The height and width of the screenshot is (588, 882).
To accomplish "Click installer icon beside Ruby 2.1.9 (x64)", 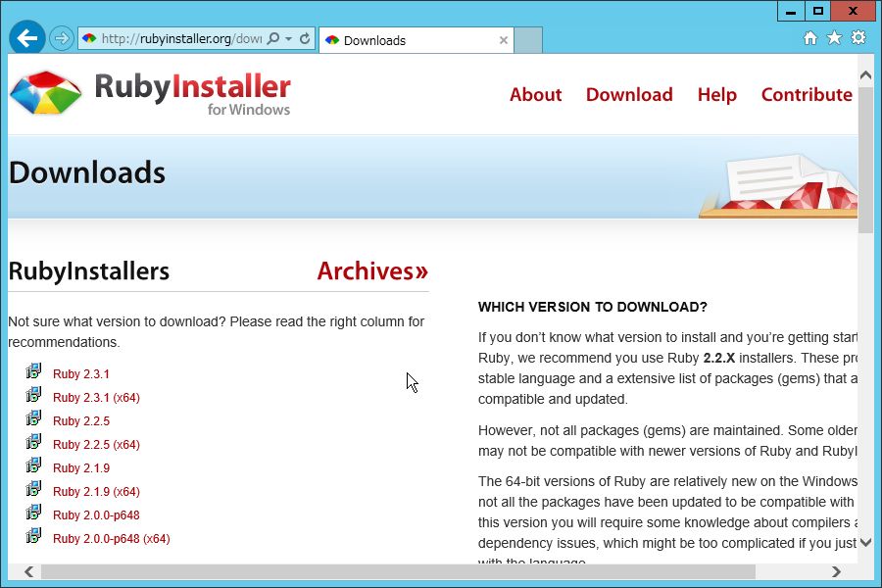I will point(33,488).
